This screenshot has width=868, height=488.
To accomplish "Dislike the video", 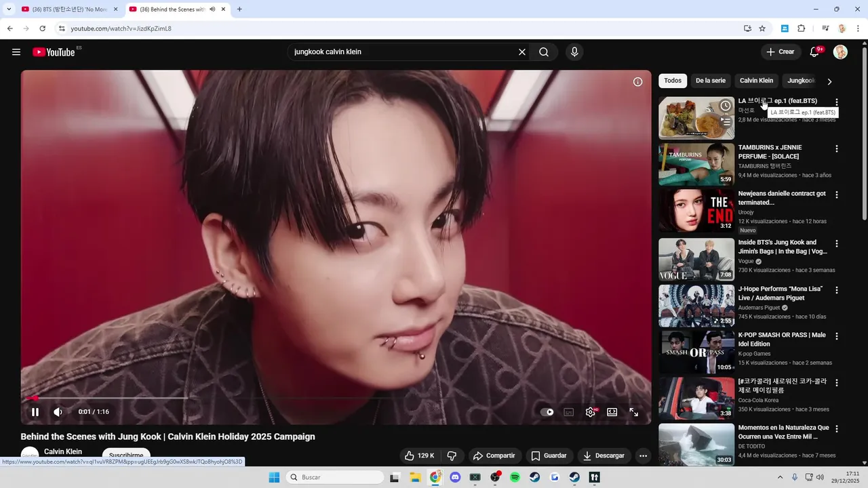I will point(452,455).
